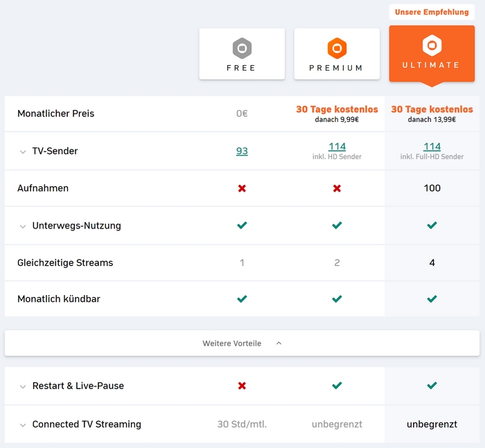Click Premium checkmark in Restart & Live-Pause row

(x=337, y=385)
